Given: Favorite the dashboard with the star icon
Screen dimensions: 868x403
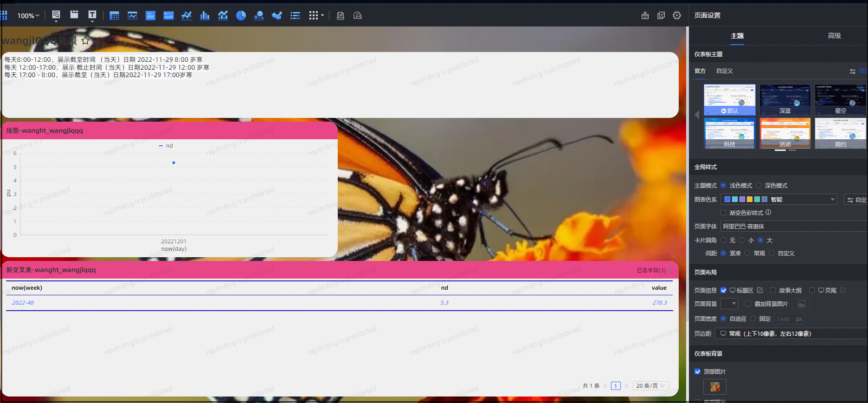Looking at the screenshot, I should point(85,41).
